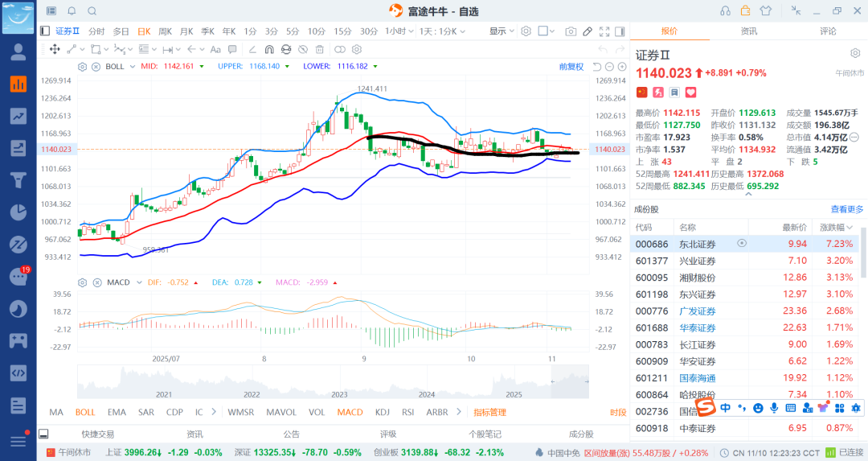This screenshot has height=461, width=868.
Task: Open customer service headset icon
Action: pos(726,10)
